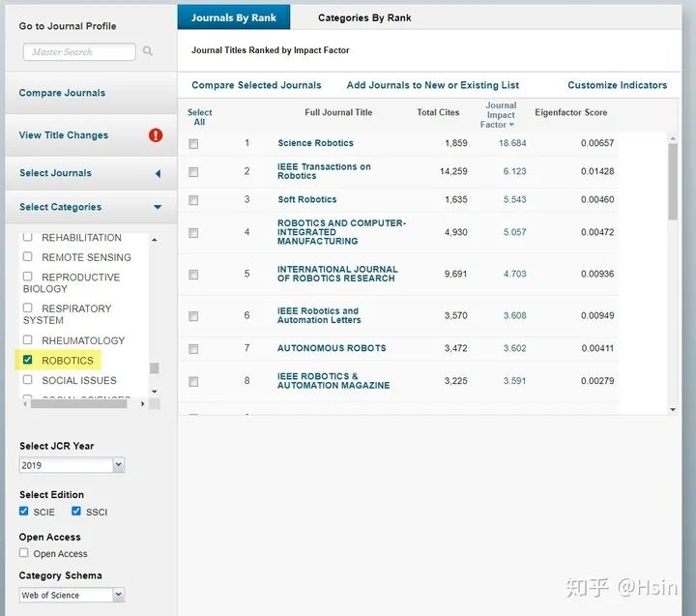Image resolution: width=696 pixels, height=616 pixels.
Task: Click the master search magnifier icon
Action: click(x=148, y=51)
